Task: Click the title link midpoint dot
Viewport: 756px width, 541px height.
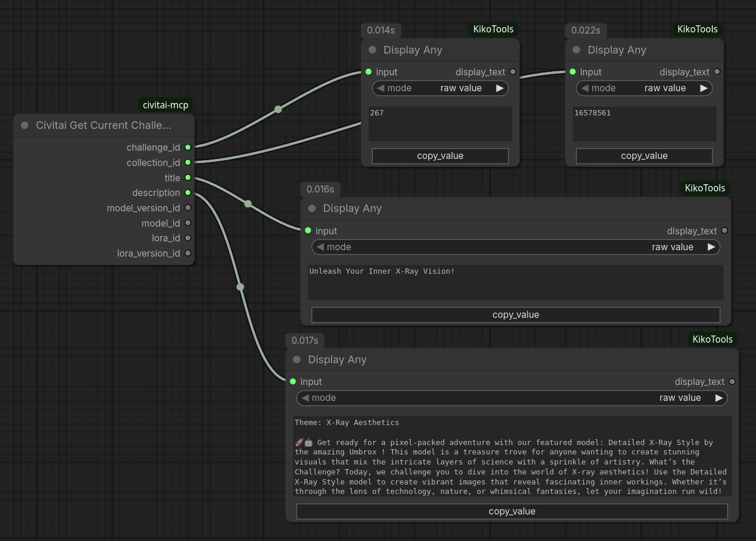Action: (248, 204)
